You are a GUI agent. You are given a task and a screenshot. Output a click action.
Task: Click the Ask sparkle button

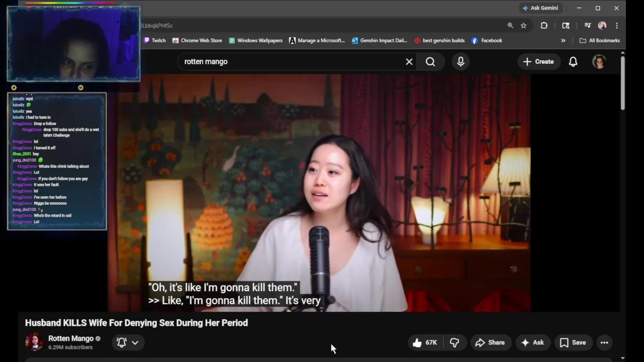click(x=532, y=342)
